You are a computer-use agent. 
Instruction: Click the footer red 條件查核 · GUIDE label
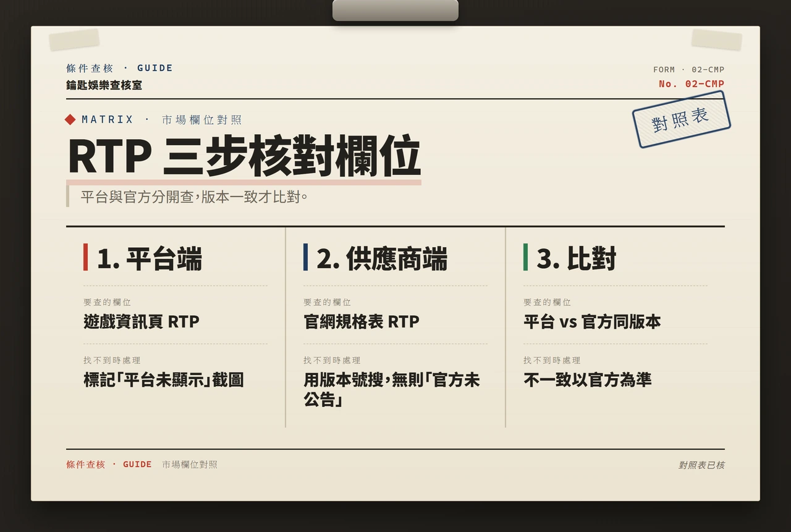(x=109, y=464)
